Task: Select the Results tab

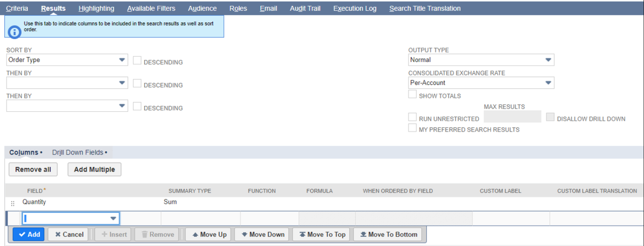Action: (53, 8)
